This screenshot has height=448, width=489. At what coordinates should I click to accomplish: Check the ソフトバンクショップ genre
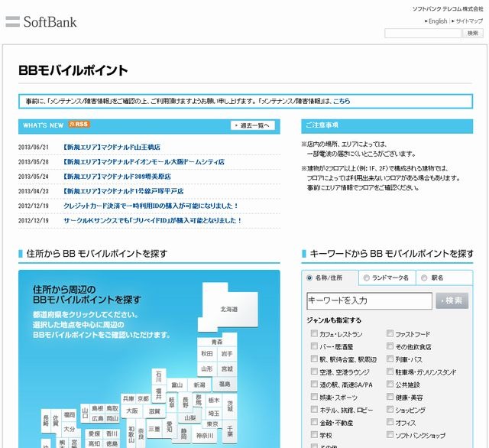(x=390, y=434)
